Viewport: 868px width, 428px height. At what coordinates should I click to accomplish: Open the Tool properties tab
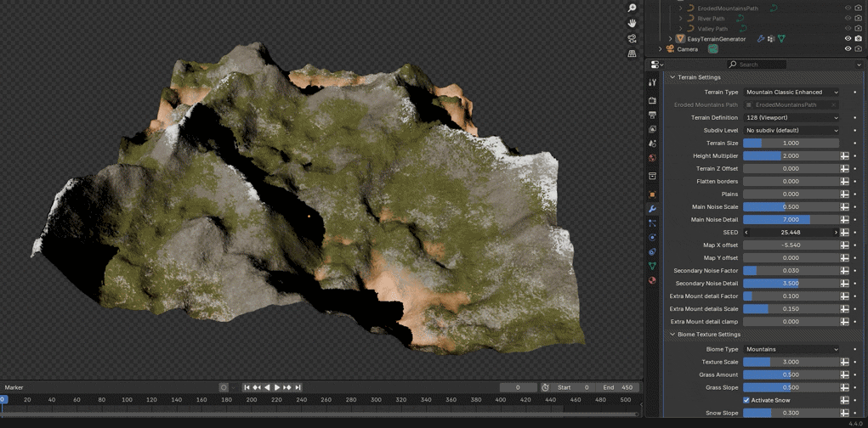tap(652, 82)
